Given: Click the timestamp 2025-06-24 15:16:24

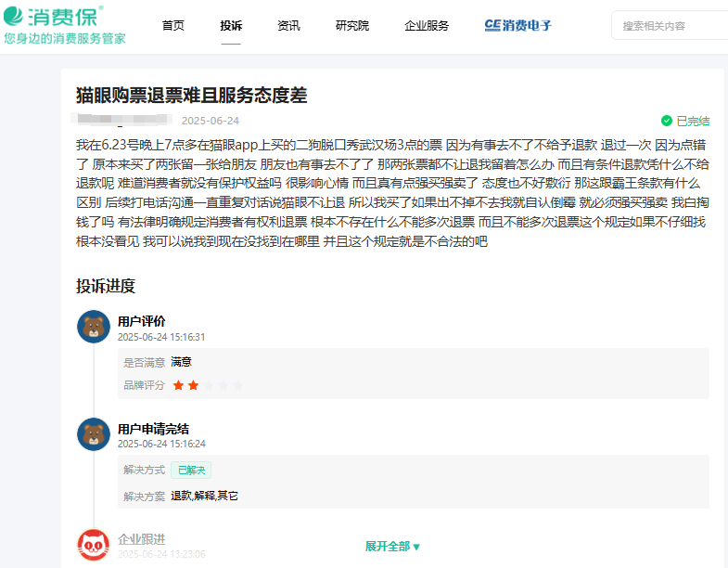Looking at the screenshot, I should point(161,444).
